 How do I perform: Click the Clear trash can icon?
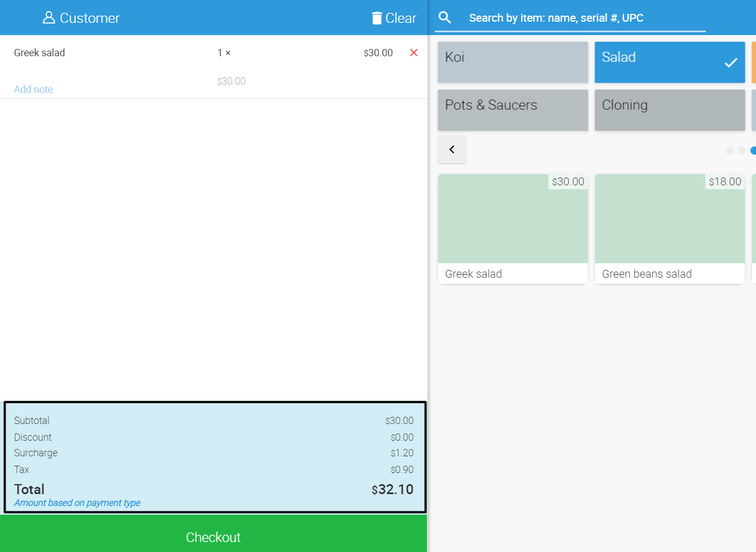[x=377, y=18]
